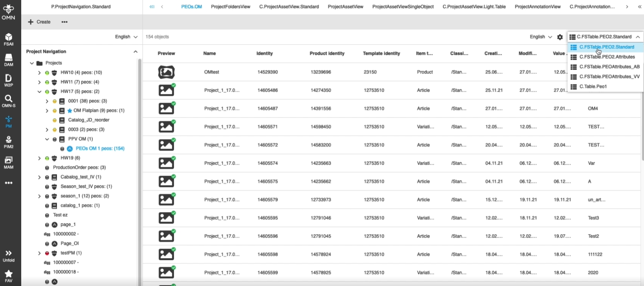The image size is (644, 286).
Task: Click the table settings gear icon
Action: (x=560, y=37)
